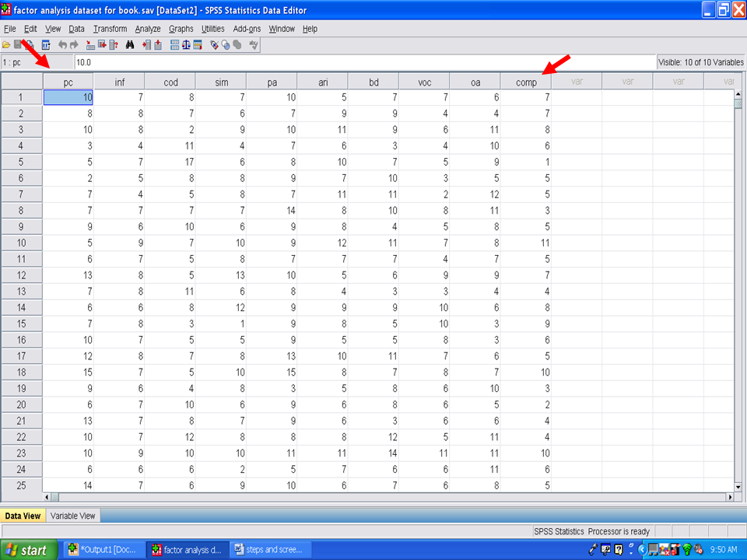
Task: Click the cell value edit field
Action: pos(364,61)
